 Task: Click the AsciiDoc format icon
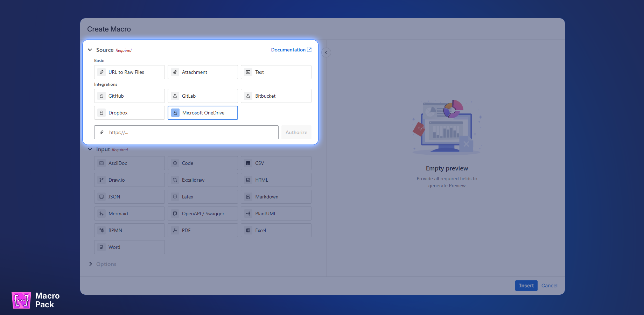click(x=101, y=163)
